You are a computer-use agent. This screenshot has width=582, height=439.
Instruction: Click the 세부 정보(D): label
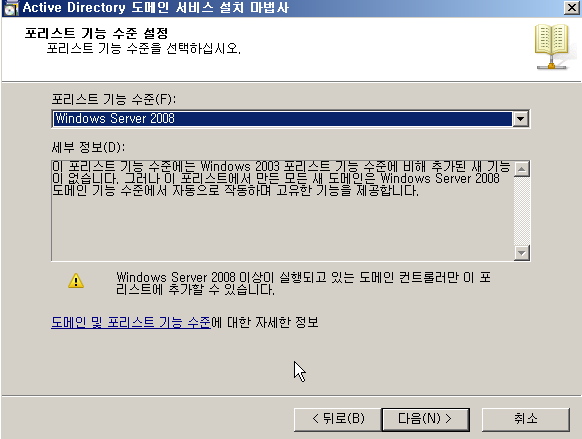pyautogui.click(x=88, y=147)
